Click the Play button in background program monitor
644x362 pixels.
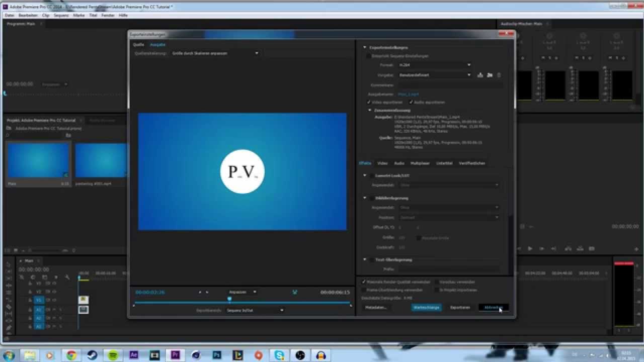(530, 248)
